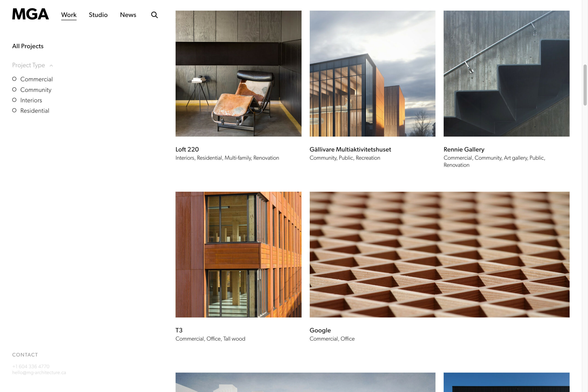Click the Rennie Gallery title link
Image resolution: width=588 pixels, height=392 pixels.
point(464,149)
